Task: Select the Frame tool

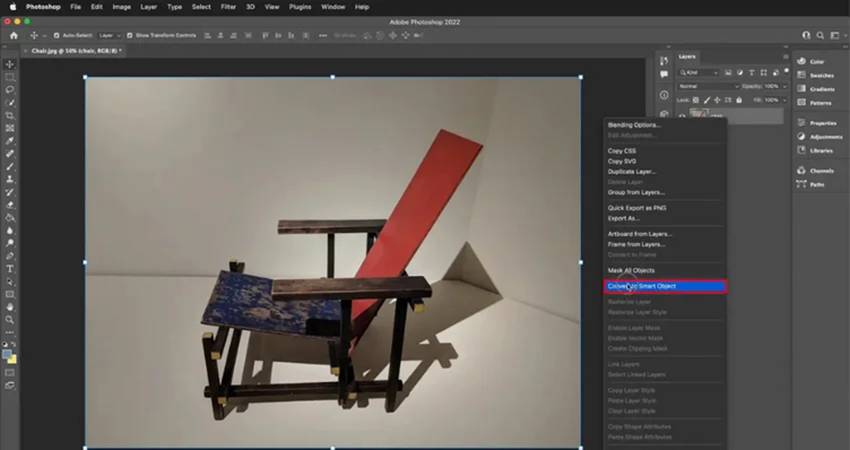Action: [10, 128]
